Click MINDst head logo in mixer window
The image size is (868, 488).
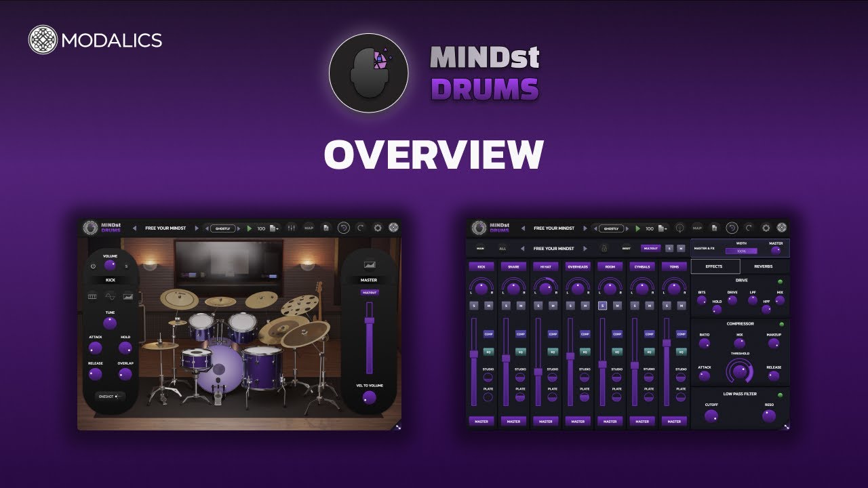pyautogui.click(x=479, y=228)
